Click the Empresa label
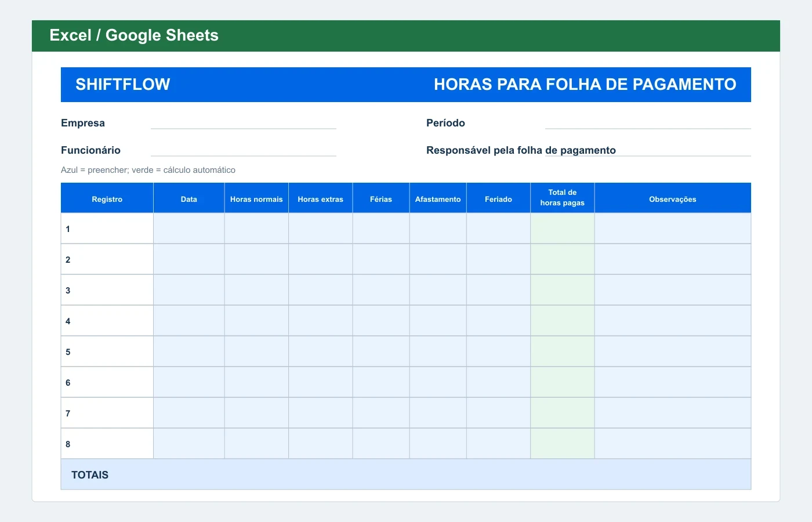 (83, 123)
